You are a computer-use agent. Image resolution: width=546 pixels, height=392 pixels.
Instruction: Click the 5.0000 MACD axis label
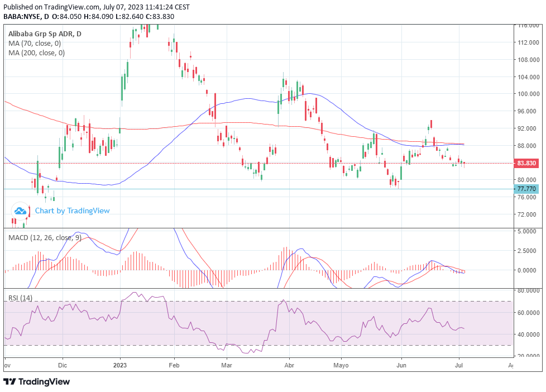click(x=527, y=231)
